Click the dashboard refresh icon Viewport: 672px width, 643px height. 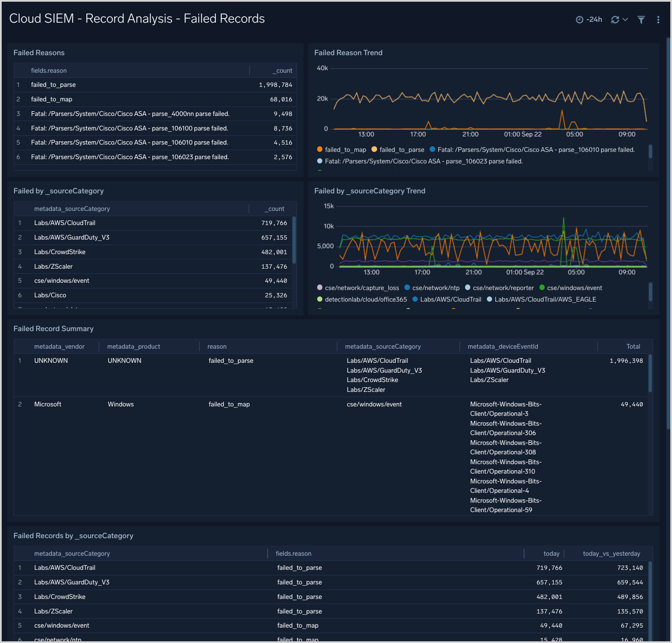point(615,20)
